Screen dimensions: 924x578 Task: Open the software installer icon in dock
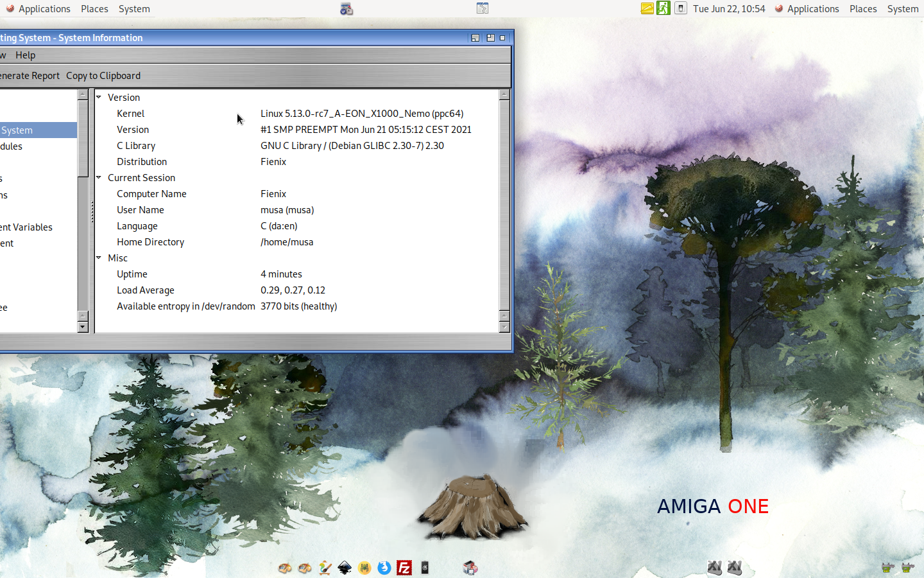click(x=470, y=568)
